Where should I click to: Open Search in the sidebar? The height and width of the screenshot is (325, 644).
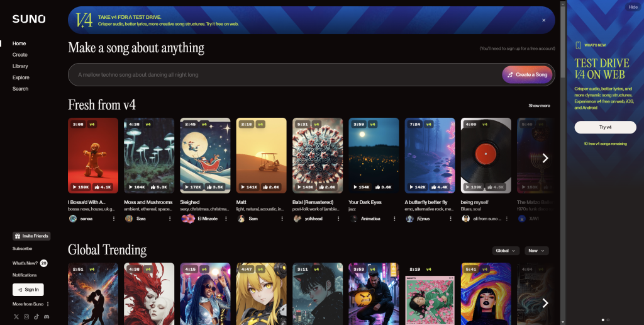click(x=21, y=88)
